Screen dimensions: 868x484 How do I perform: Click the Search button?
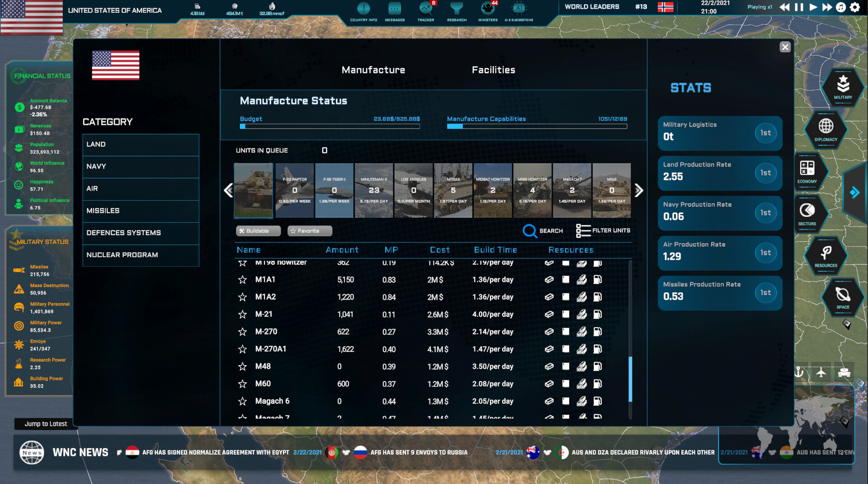543,231
